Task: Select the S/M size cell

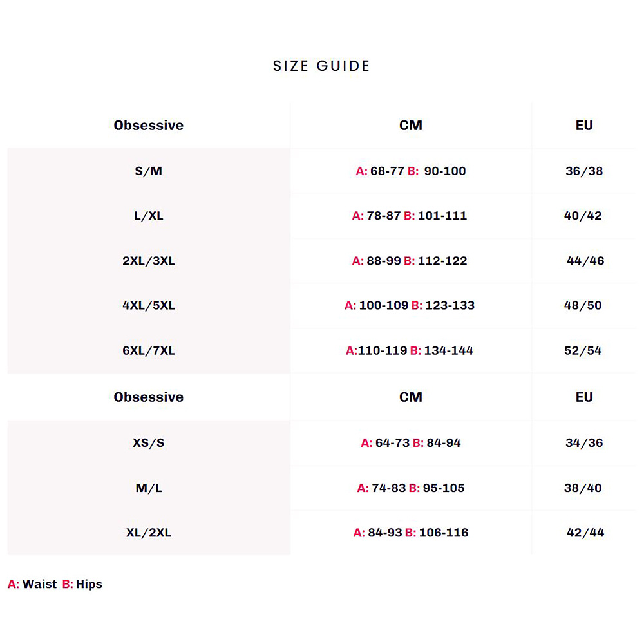Action: point(149,171)
